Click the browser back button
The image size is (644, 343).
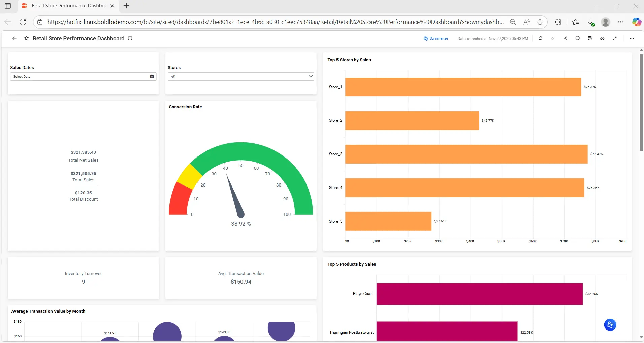[x=8, y=22]
